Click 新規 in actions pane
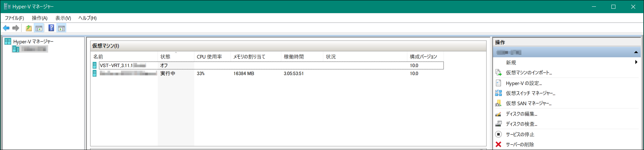Screen dimensions: 644x150 511,63
